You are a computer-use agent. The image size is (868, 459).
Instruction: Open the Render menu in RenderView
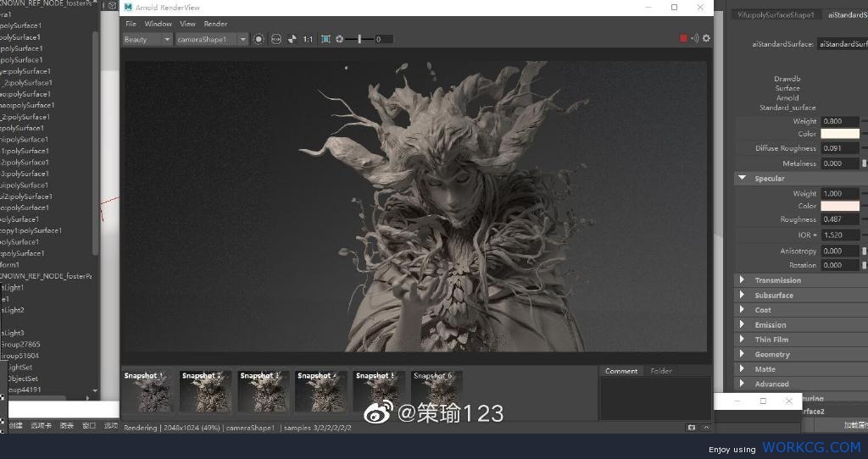(215, 24)
